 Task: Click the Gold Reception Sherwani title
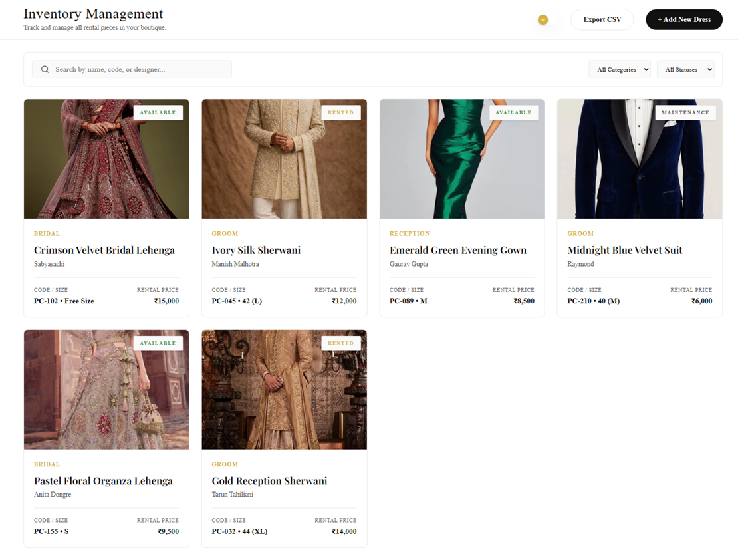click(x=269, y=481)
